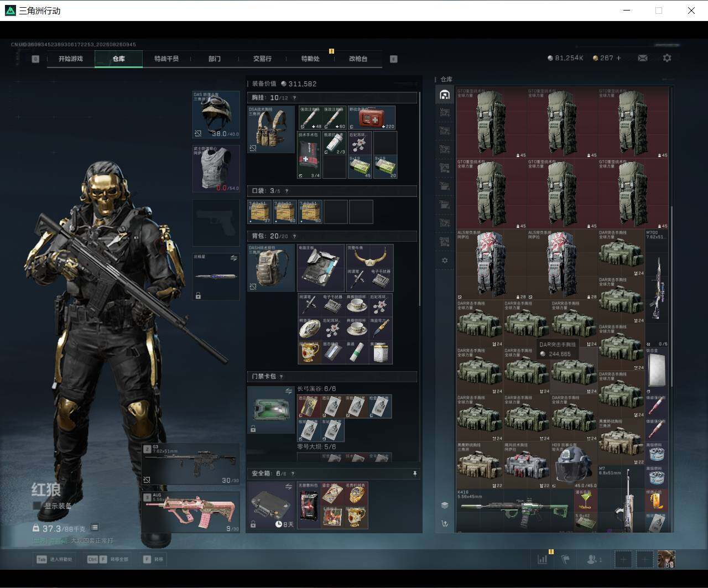Show help for 胸挂 capacity

click(294, 98)
